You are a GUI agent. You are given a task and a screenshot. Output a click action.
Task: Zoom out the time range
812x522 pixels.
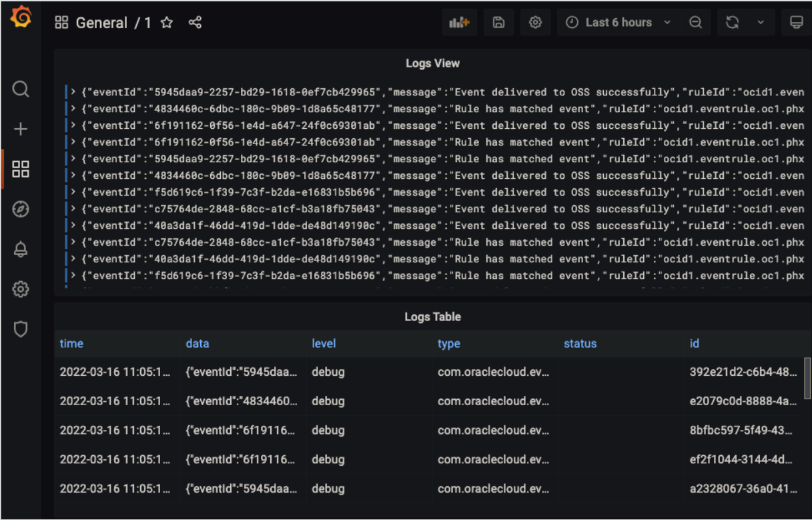click(x=696, y=22)
